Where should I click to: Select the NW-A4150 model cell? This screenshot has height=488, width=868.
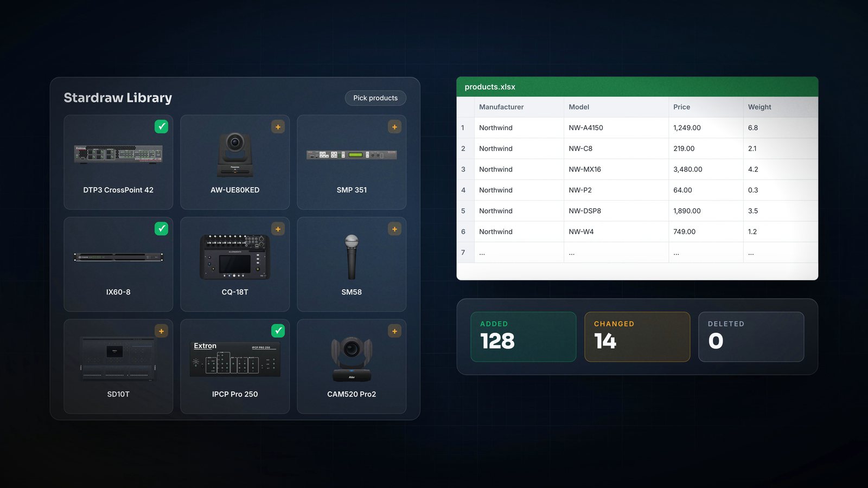point(616,128)
